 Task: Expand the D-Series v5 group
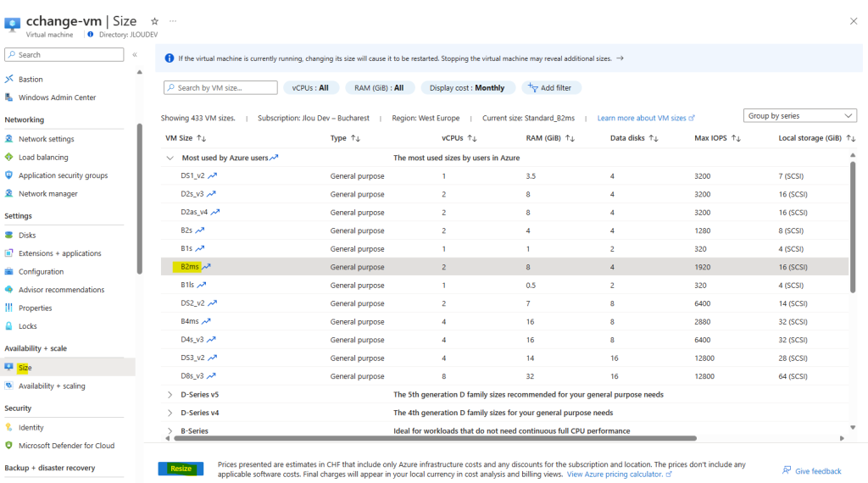pyautogui.click(x=170, y=395)
